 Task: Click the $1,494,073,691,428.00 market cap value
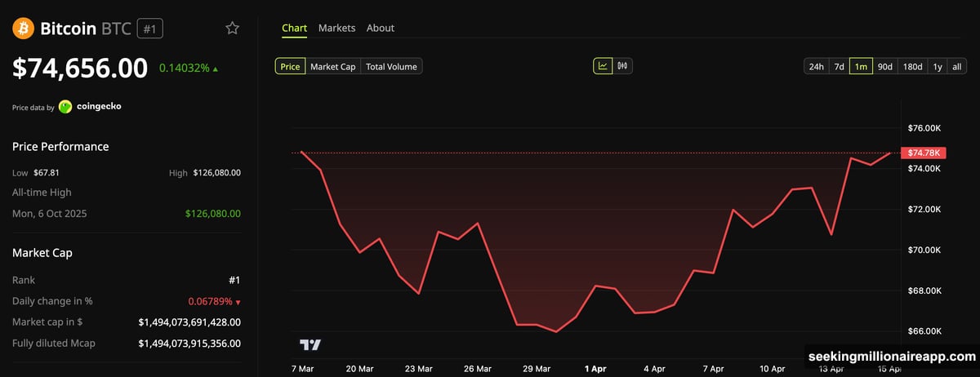[x=189, y=322]
